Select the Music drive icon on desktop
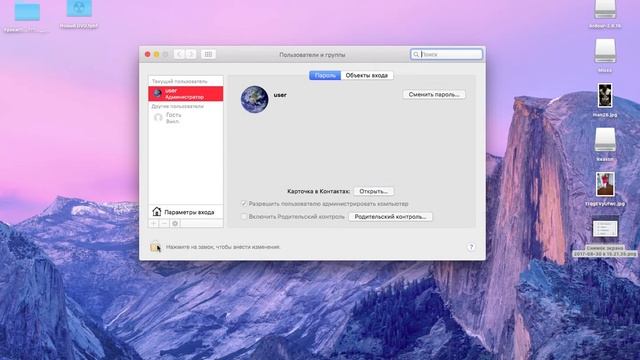Image resolution: width=640 pixels, height=360 pixels. [x=605, y=51]
